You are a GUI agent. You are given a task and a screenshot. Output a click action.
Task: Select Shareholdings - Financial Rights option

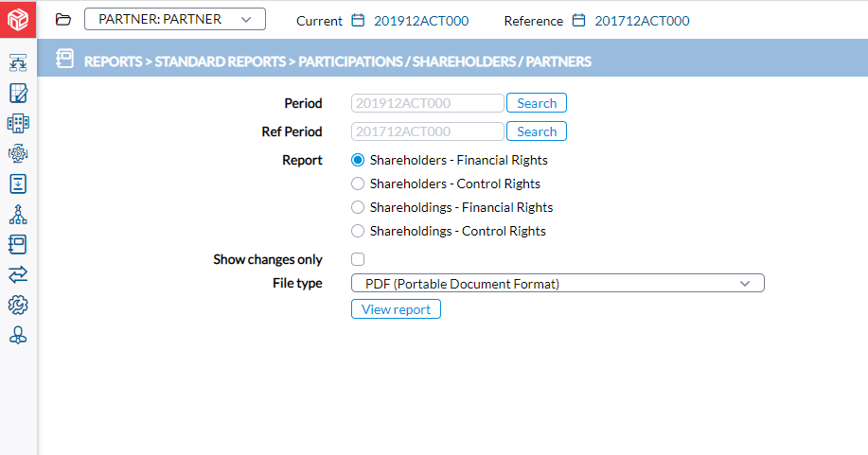[358, 207]
